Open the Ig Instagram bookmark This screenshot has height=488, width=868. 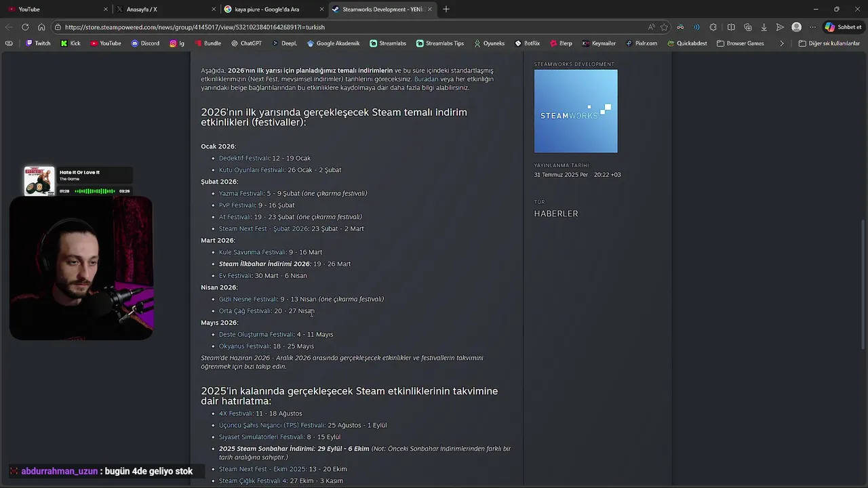[x=177, y=43]
